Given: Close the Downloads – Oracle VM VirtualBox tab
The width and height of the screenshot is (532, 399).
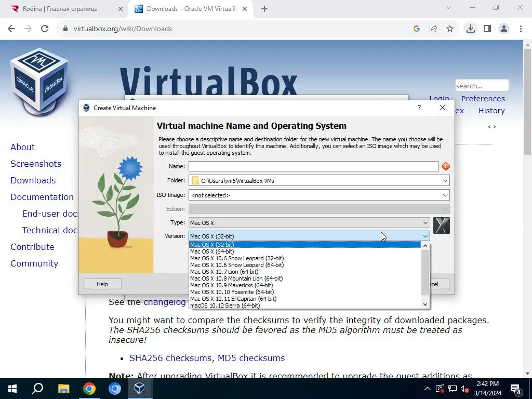Looking at the screenshot, I should pyautogui.click(x=245, y=9).
